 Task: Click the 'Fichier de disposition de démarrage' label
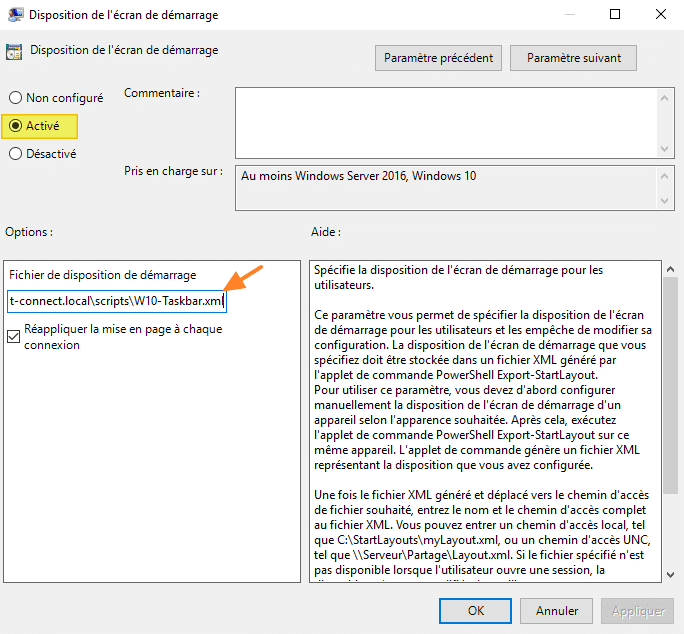point(103,275)
